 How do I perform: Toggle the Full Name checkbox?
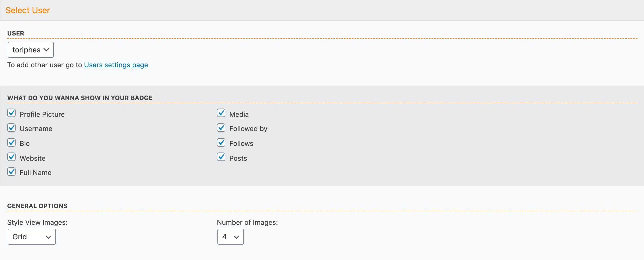[x=11, y=172]
